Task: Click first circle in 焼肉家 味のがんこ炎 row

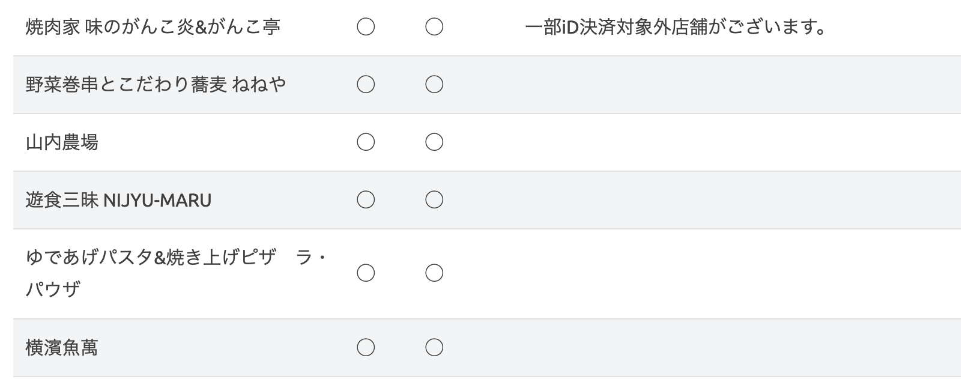Action: pyautogui.click(x=366, y=27)
